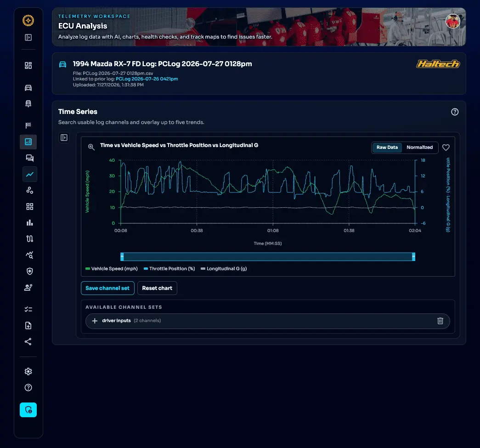480x448 pixels.
Task: Open the dashboard grid icon in the sidebar
Action: coord(28,65)
